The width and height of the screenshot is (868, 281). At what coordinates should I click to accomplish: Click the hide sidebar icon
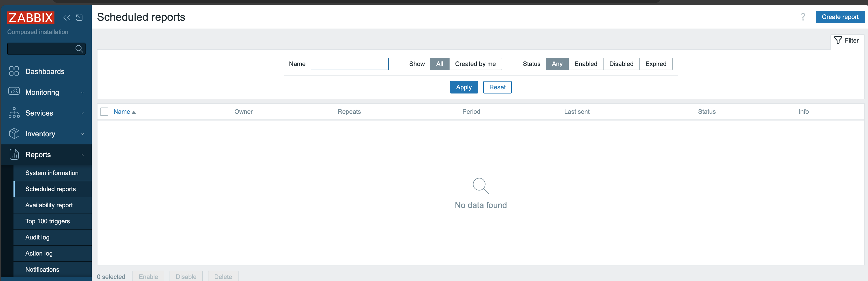point(80,18)
